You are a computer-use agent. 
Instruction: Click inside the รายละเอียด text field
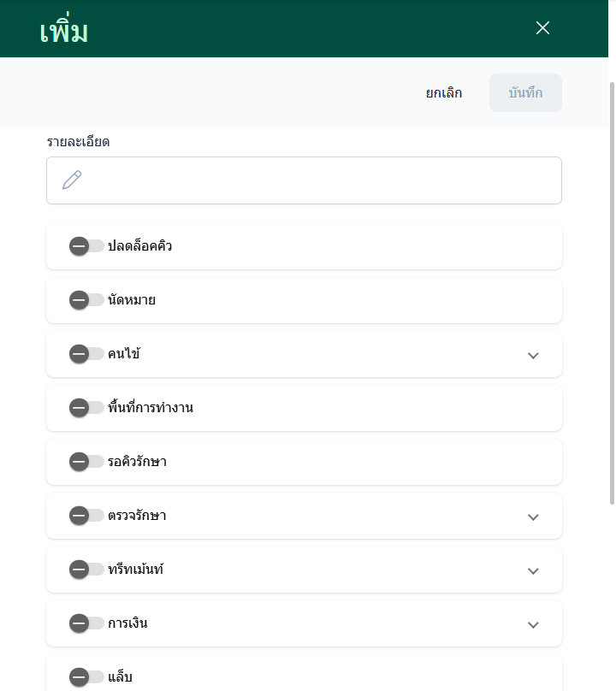[317, 180]
